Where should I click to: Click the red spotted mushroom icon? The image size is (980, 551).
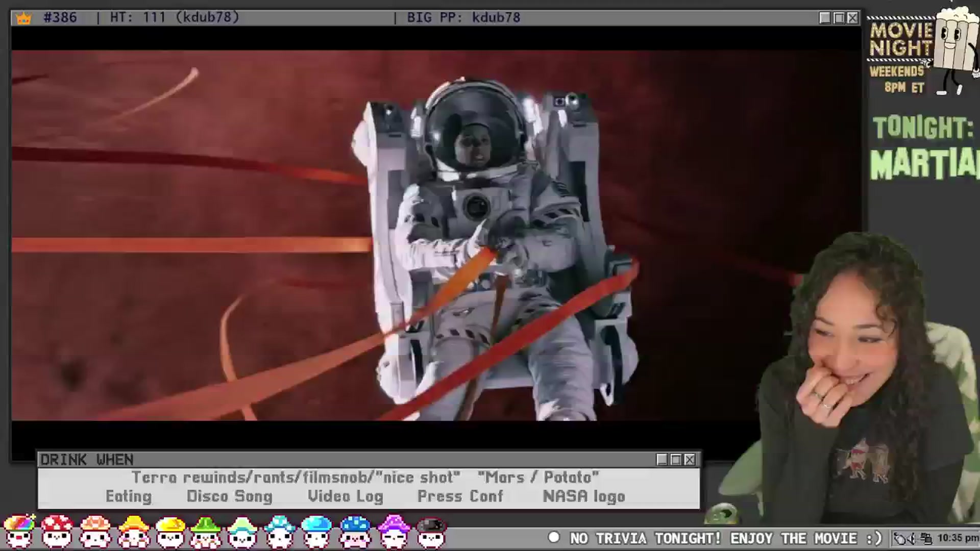point(57,532)
